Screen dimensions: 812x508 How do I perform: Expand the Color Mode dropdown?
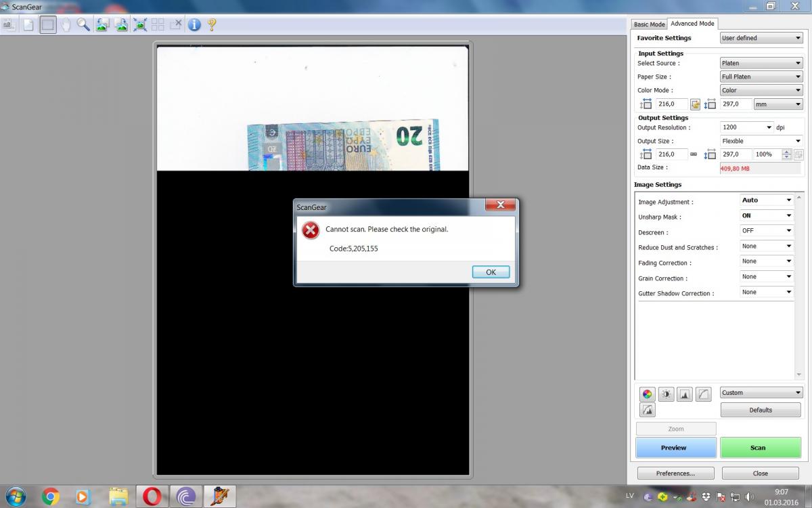[x=761, y=90]
